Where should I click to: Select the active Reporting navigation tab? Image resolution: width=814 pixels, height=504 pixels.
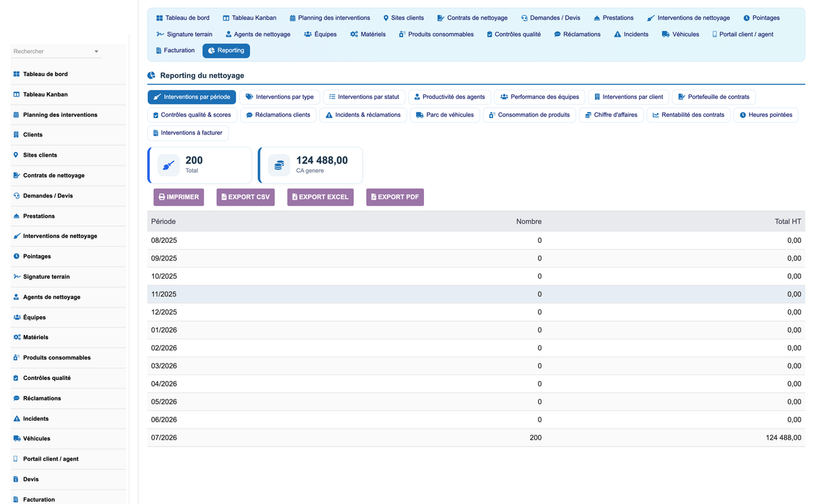tap(226, 50)
